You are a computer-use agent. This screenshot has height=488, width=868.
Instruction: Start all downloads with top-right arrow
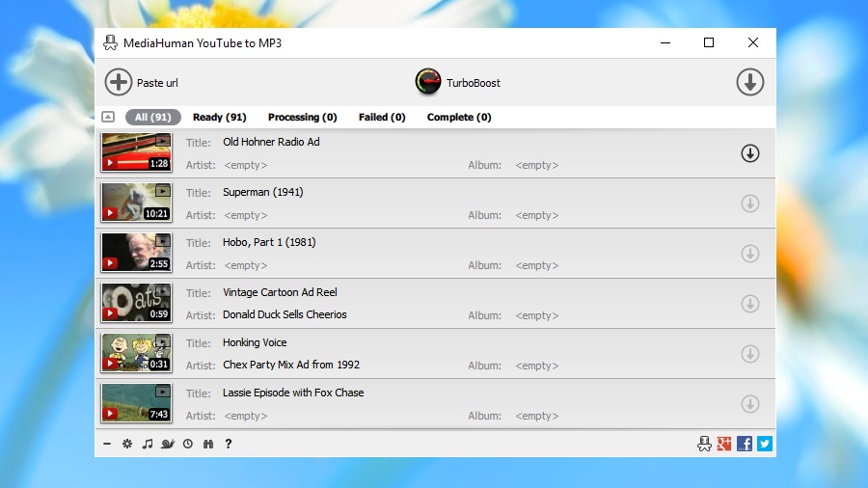(x=750, y=82)
